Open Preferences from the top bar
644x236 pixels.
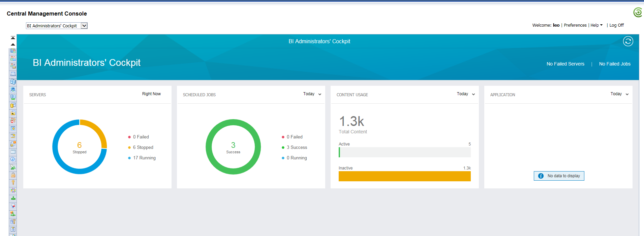pos(575,25)
